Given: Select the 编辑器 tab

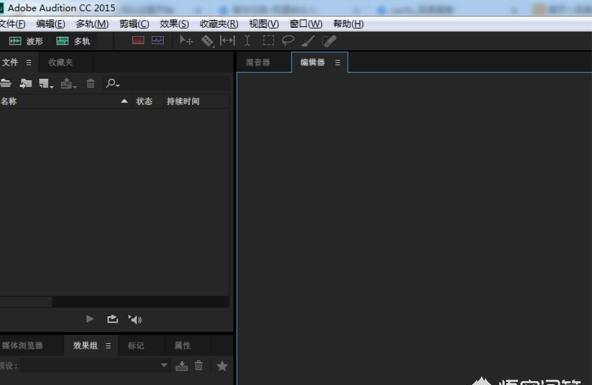Looking at the screenshot, I should tap(312, 63).
